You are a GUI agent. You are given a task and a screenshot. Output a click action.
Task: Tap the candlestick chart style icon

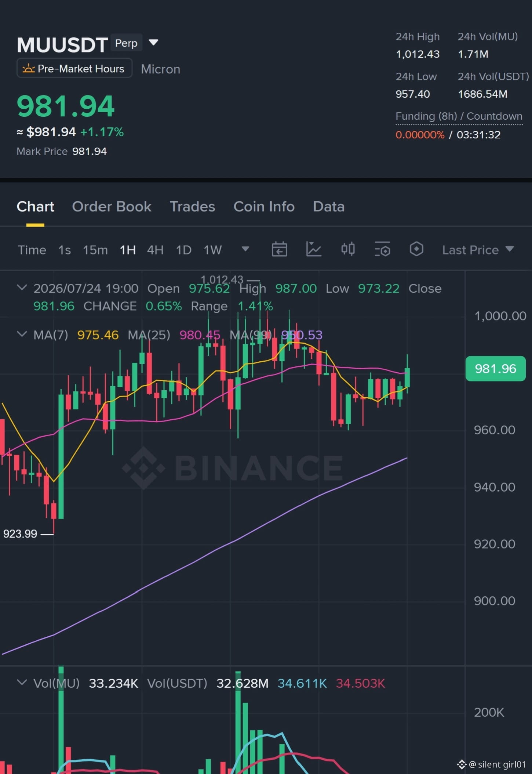click(348, 250)
